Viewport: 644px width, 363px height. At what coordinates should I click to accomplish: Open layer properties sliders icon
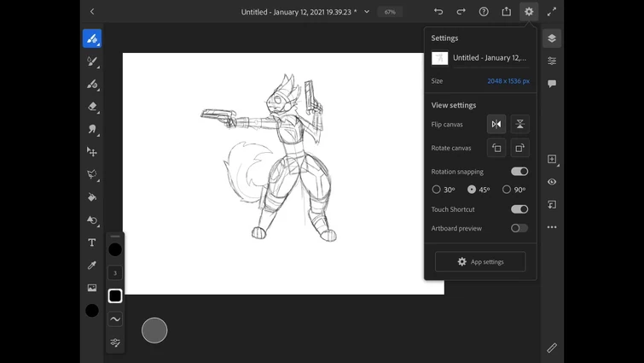click(552, 61)
